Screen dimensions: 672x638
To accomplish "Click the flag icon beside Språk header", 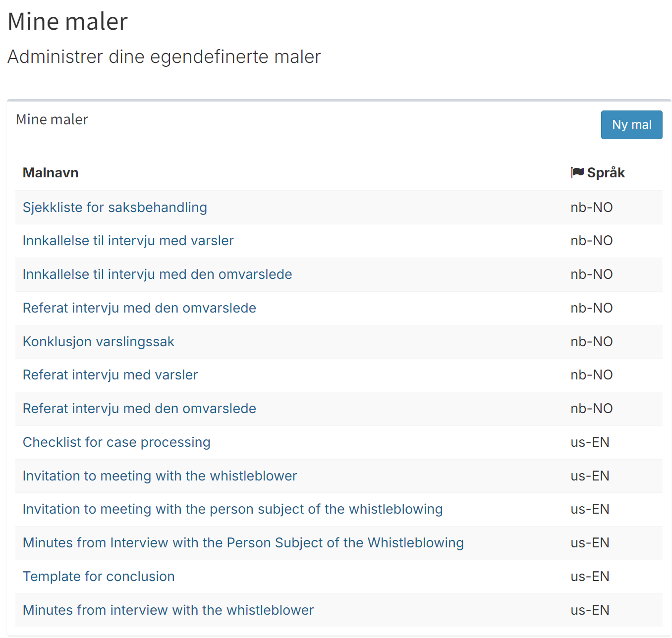I will pos(577,172).
